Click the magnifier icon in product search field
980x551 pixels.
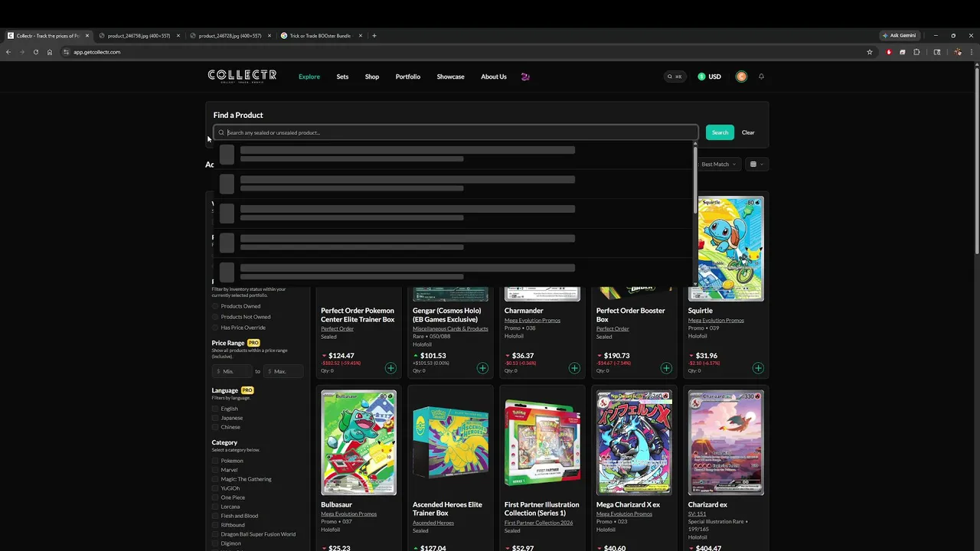(x=221, y=132)
